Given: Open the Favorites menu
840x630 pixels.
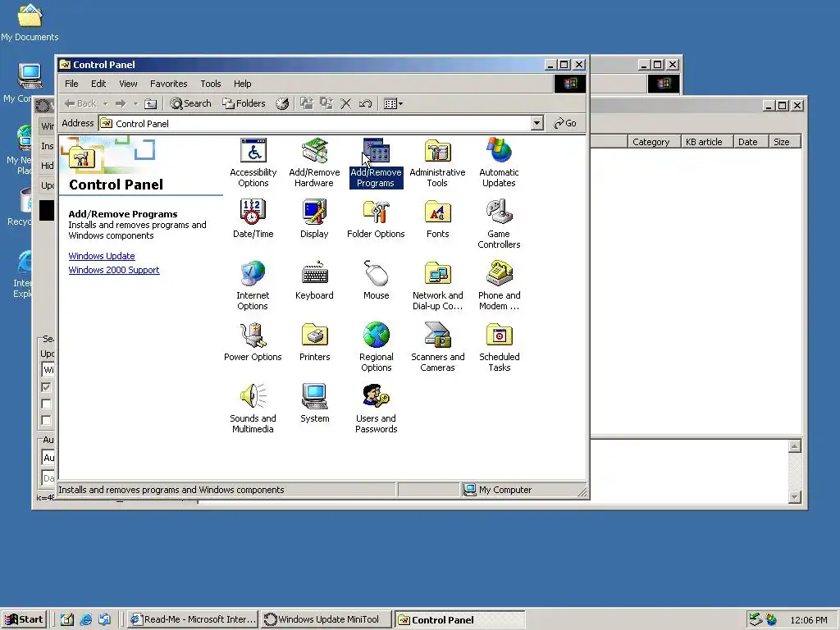Looking at the screenshot, I should tap(168, 84).
